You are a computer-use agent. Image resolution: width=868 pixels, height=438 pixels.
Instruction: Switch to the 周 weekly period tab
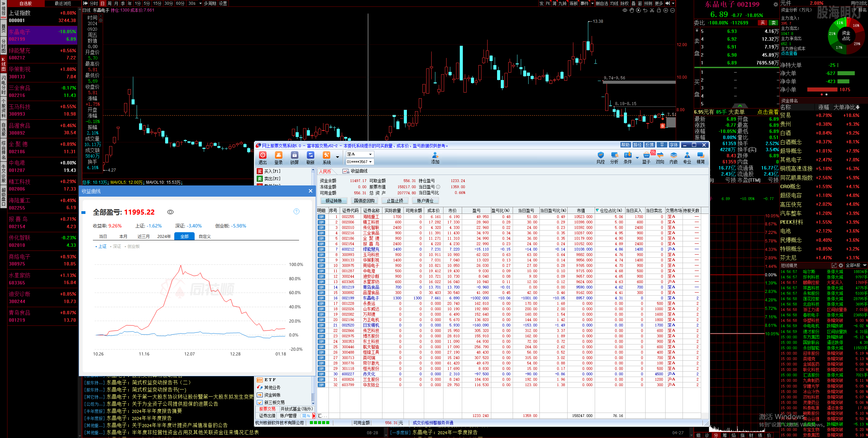coord(109,3)
